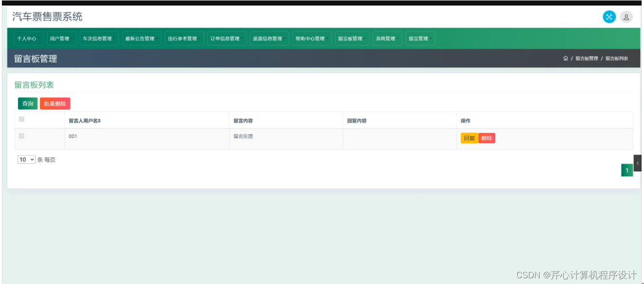Image resolution: width=644 pixels, height=284 pixels.
Task: Click the 汽车票售票系统 site title
Action: point(47,17)
